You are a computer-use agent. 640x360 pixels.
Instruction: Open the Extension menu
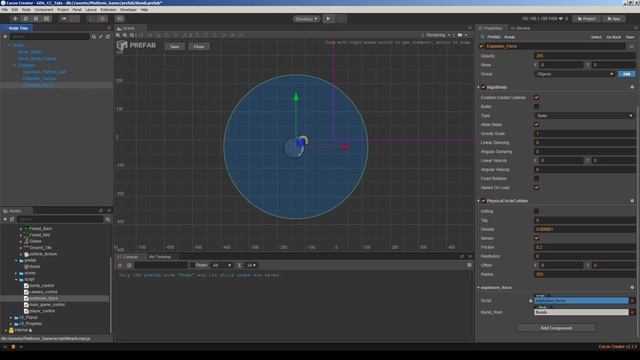[x=108, y=9]
